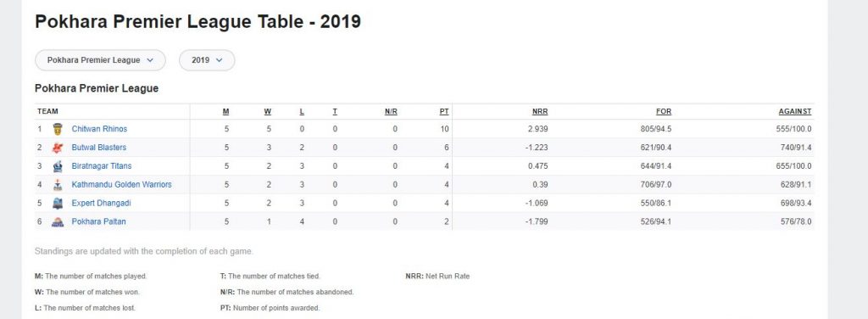The width and height of the screenshot is (868, 319).
Task: Click the N/R column header
Action: (392, 111)
